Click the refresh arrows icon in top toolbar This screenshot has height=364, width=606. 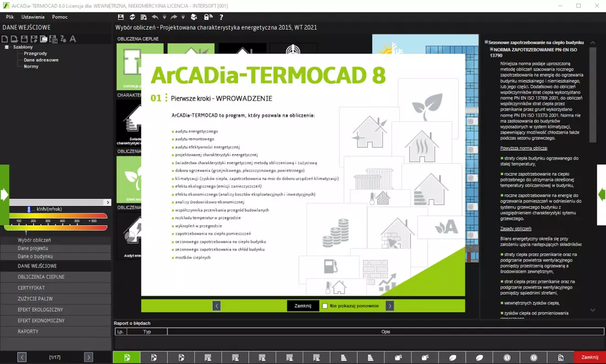click(132, 17)
